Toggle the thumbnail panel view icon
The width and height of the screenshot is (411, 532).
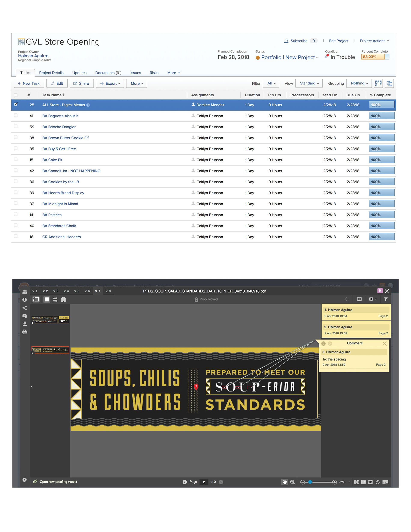point(36,299)
